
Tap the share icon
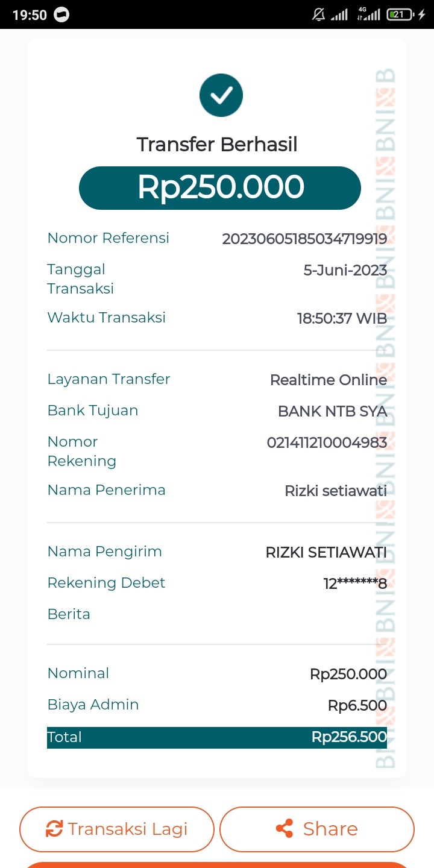pos(285,829)
